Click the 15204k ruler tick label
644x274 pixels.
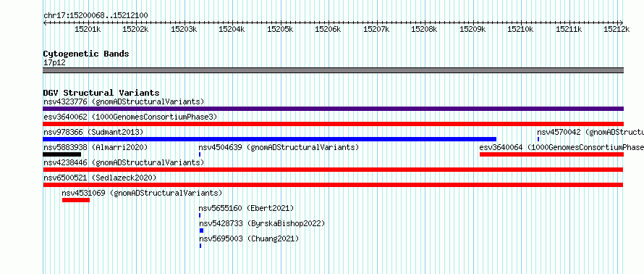tap(232, 29)
